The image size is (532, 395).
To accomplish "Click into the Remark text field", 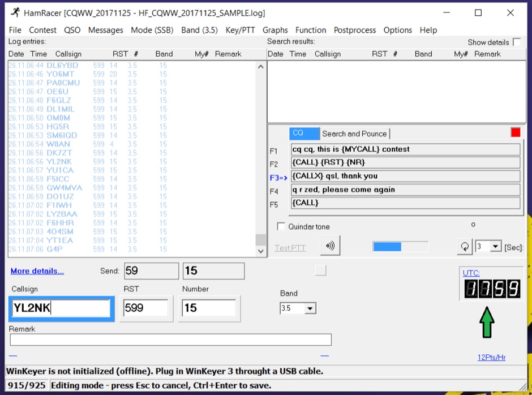I will [x=170, y=340].
